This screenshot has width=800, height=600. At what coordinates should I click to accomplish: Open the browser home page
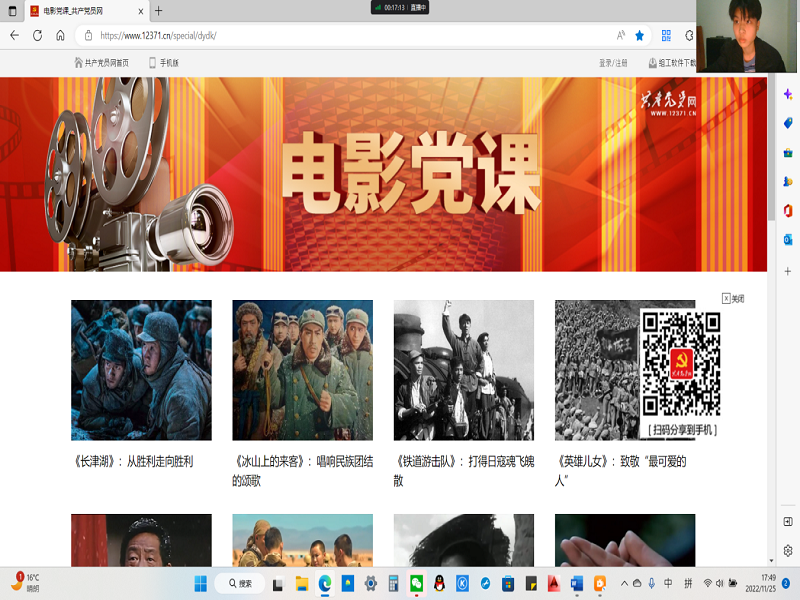60,35
